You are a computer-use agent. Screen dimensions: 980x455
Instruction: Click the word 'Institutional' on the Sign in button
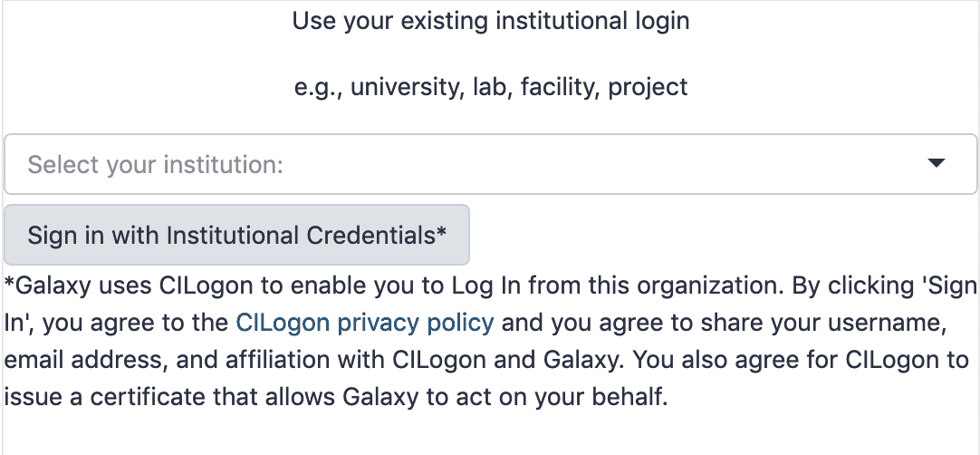(232, 236)
